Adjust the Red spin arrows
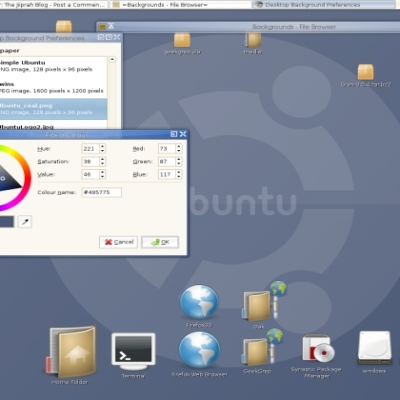This screenshot has height=400, width=400. click(179, 148)
